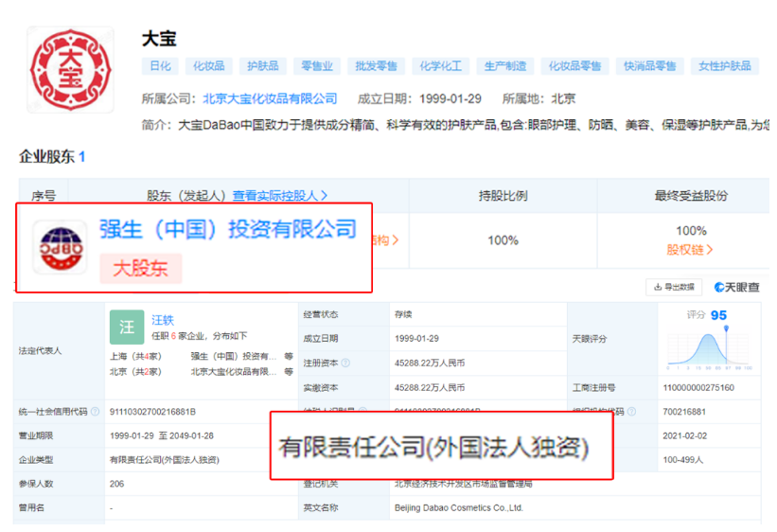
Task: Click the help icon next to 组织机构代码
Action: point(632,412)
